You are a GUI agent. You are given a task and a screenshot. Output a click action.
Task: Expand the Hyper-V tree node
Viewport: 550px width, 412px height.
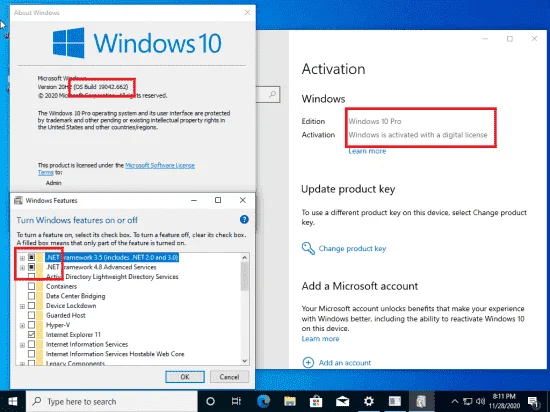[22, 326]
